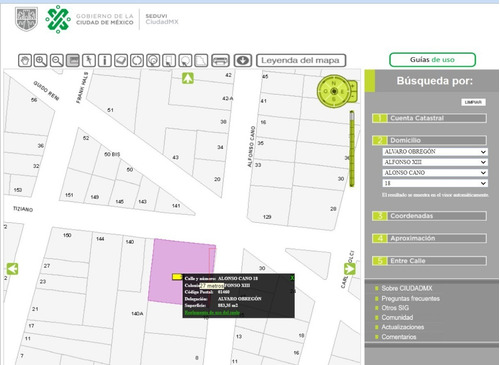The image size is (500, 365).
Task: Open Comentarios link
Action: (399, 337)
